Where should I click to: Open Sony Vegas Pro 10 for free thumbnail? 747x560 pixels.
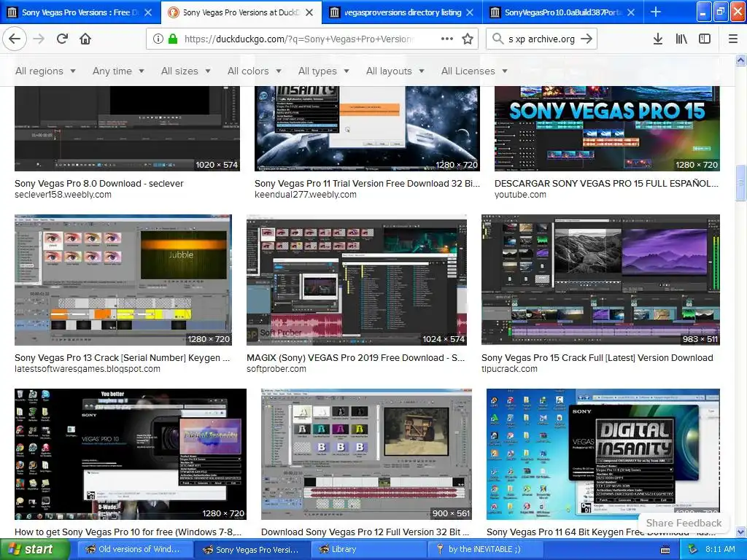(130, 454)
